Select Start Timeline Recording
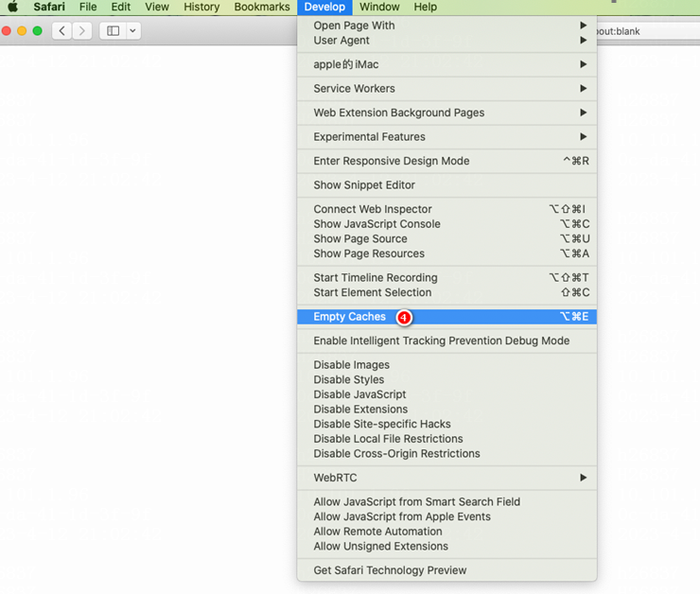Screen dimensions: 700x594 (446, 277)
